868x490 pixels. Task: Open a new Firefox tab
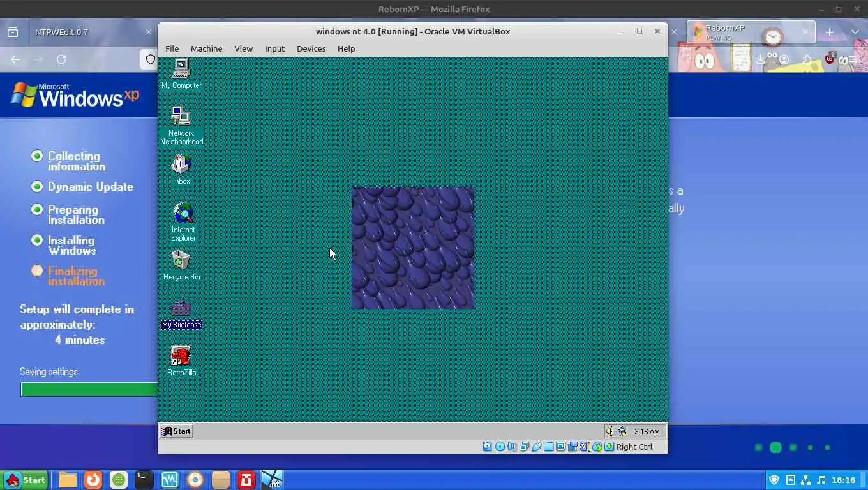829,32
